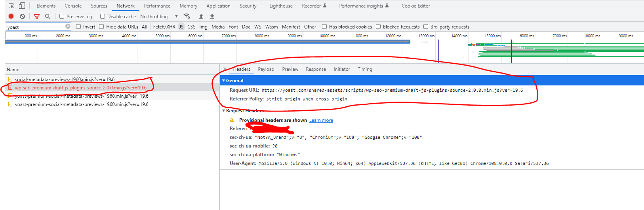The image size is (644, 210).
Task: Select wp-seo-premium-draft-js-plugins-source request row
Action: point(112,88)
